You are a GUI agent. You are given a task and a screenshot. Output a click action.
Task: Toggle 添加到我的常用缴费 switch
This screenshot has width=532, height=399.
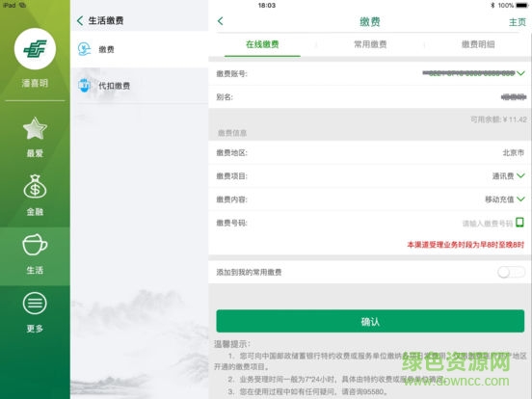click(x=511, y=272)
